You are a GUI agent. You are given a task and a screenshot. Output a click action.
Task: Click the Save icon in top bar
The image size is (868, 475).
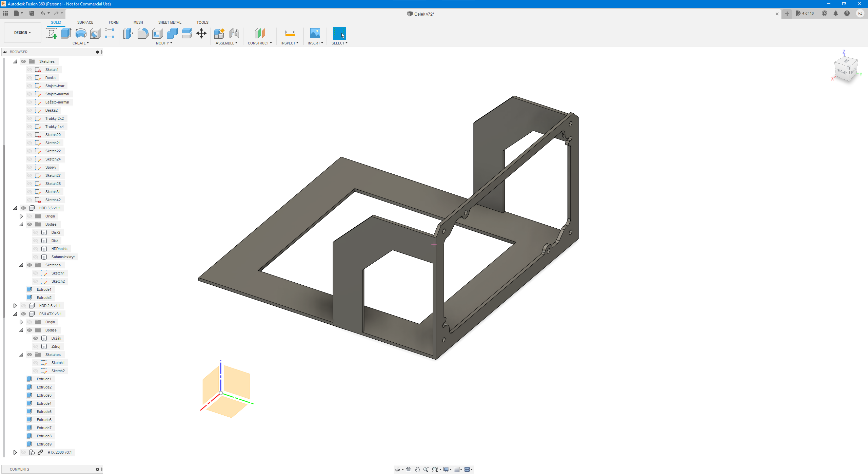32,13
